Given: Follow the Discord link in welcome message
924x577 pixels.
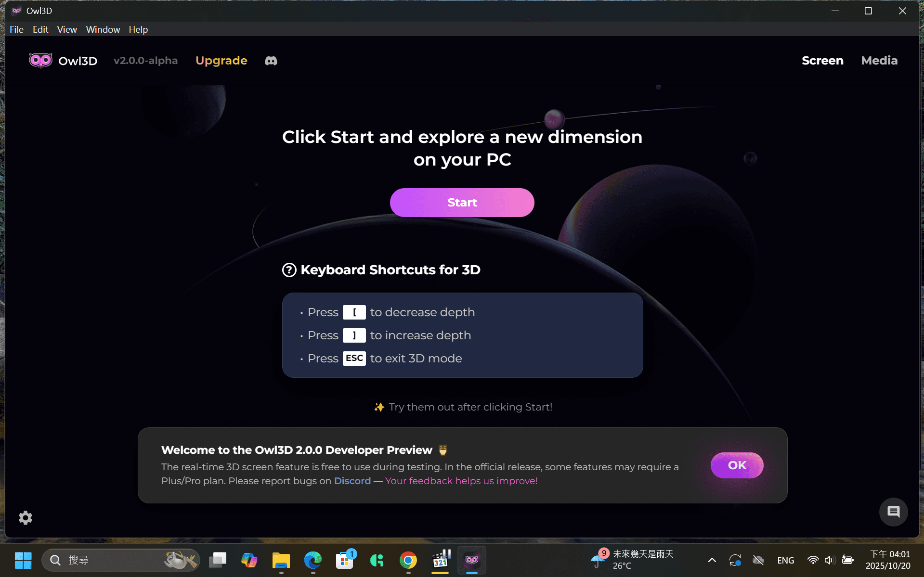Looking at the screenshot, I should tap(352, 481).
